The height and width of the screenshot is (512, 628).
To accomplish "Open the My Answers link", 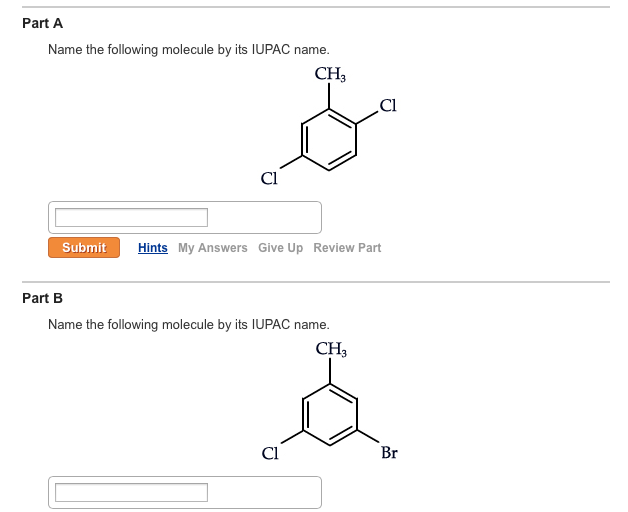I will (212, 248).
